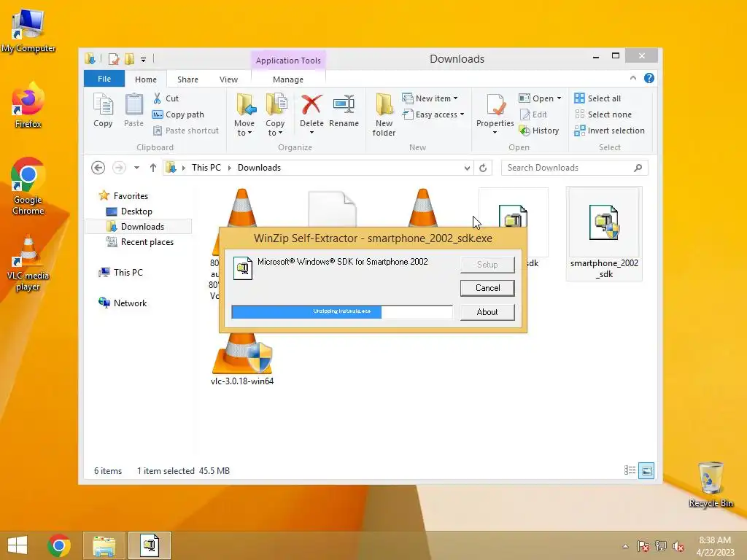
Task: Click Application Tools contextual tab header
Action: pyautogui.click(x=287, y=61)
